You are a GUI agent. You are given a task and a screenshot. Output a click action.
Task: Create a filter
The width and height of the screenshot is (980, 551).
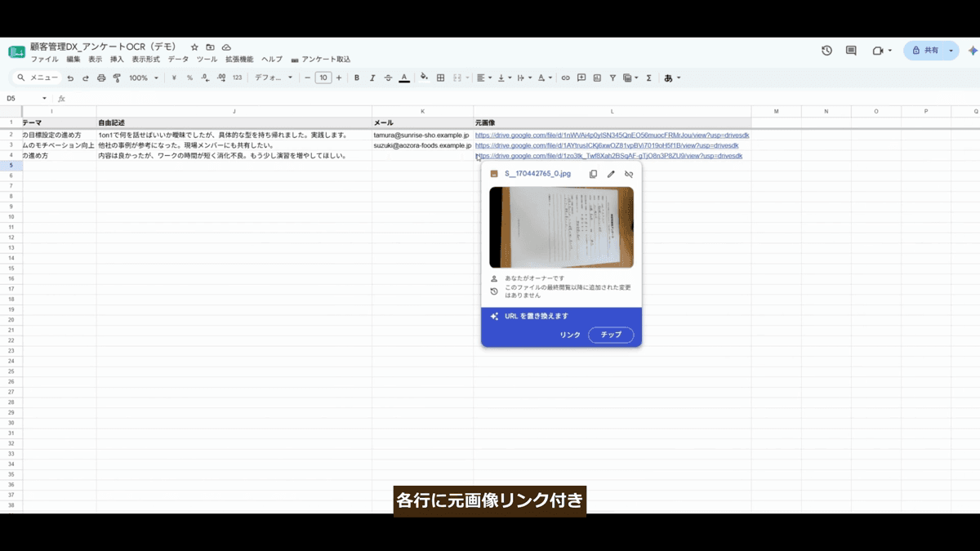(612, 78)
